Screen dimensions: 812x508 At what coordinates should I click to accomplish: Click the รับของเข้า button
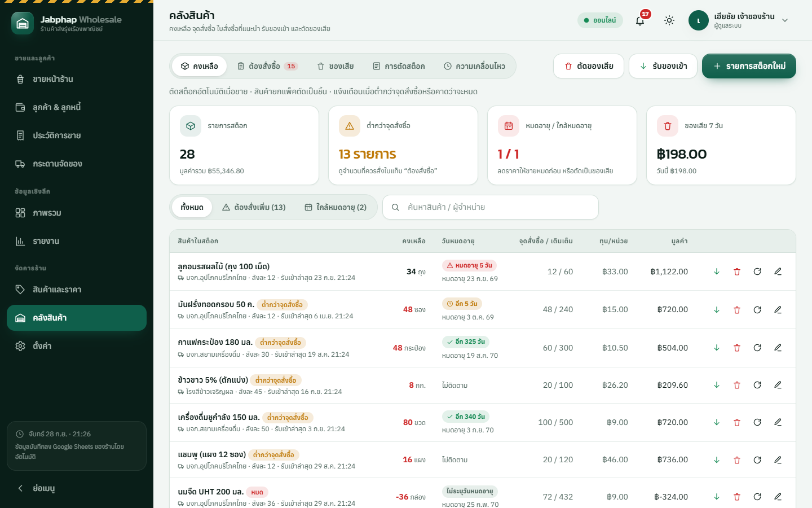(663, 66)
